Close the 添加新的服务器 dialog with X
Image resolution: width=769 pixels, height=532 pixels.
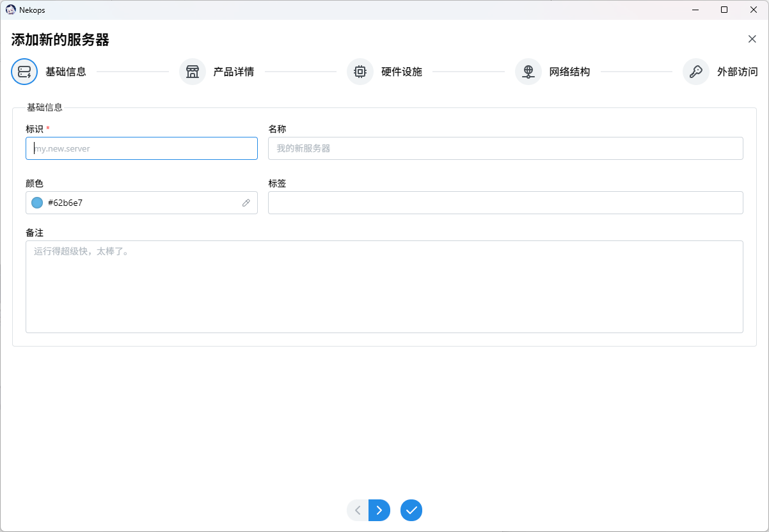pos(752,39)
